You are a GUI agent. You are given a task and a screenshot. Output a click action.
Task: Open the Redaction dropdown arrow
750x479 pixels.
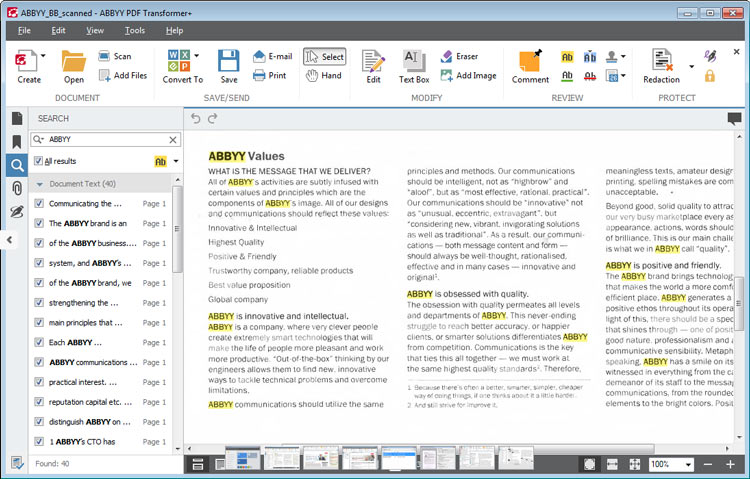click(x=691, y=67)
